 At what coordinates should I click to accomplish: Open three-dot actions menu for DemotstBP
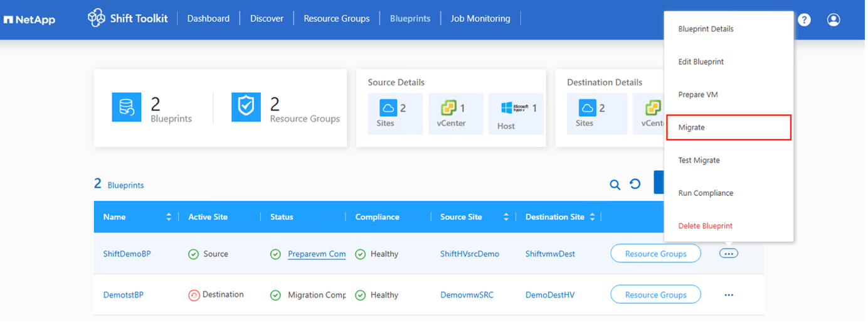729,294
